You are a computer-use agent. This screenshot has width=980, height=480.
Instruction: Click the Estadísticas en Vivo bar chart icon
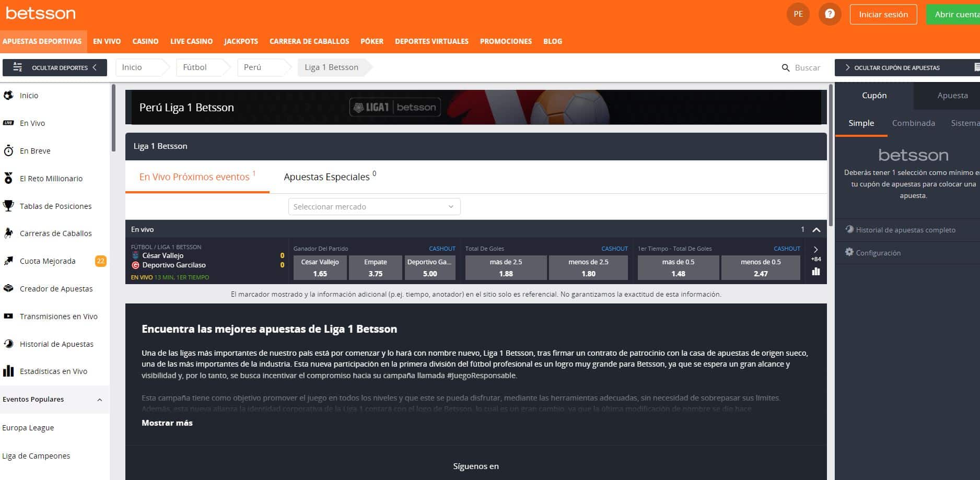coord(8,371)
